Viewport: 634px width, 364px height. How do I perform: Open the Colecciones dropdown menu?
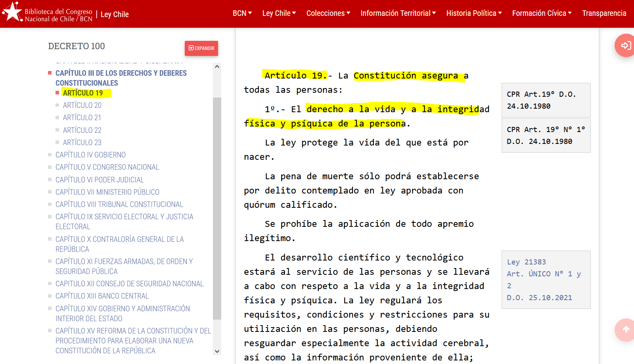(328, 13)
